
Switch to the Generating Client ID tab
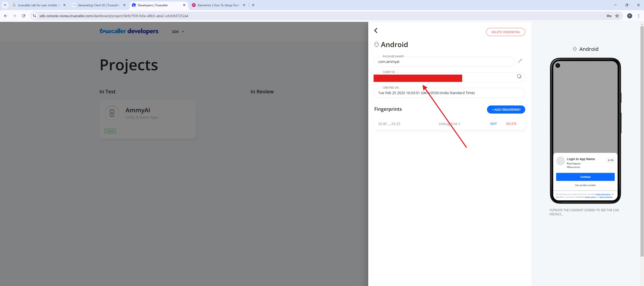point(99,5)
